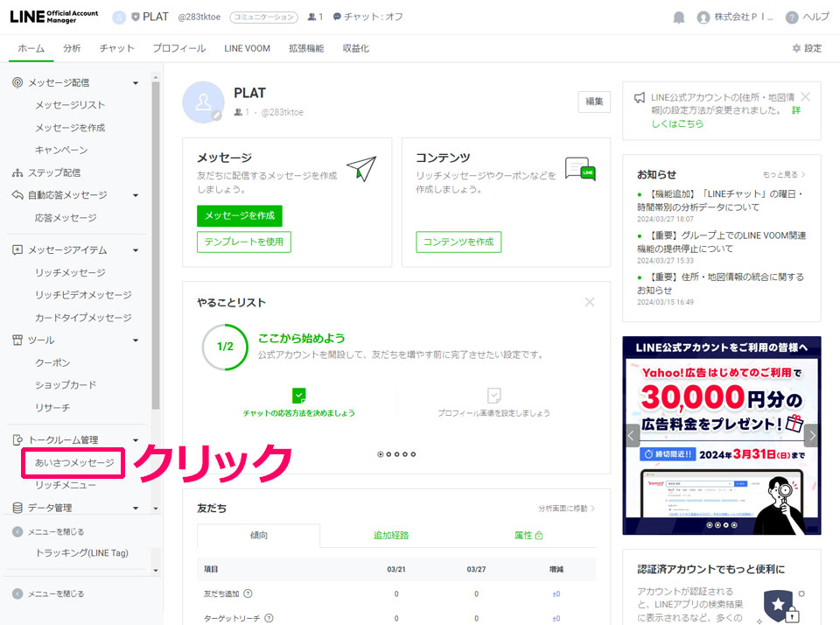The width and height of the screenshot is (840, 625).
Task: Open 詳しくはこちら link in notice
Action: 677,123
